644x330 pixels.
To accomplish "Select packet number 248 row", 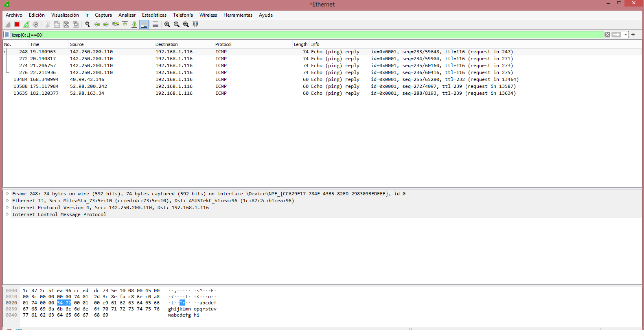I will [x=322, y=52].
